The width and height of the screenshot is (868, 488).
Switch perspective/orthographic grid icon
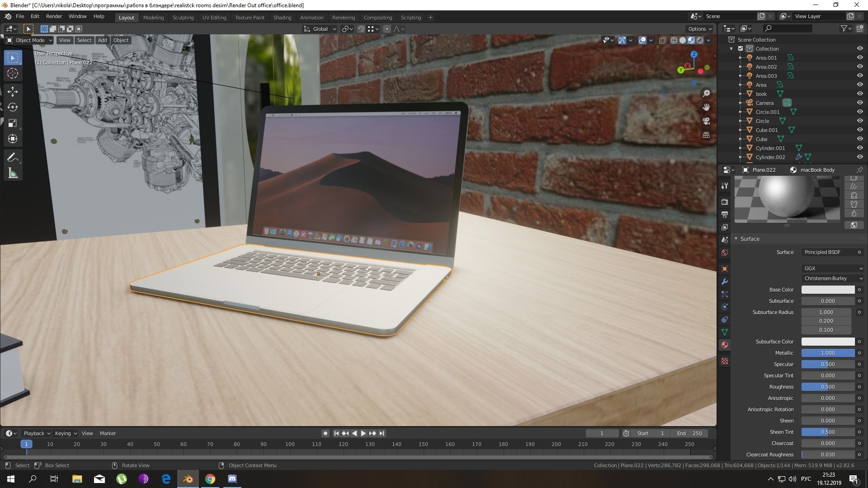coord(706,135)
